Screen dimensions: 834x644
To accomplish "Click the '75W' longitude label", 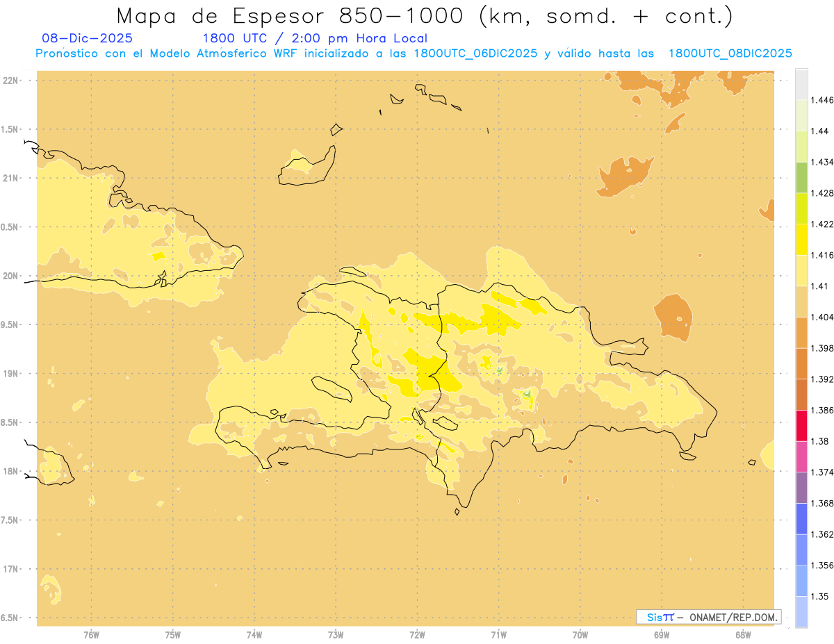I will 173,635.
